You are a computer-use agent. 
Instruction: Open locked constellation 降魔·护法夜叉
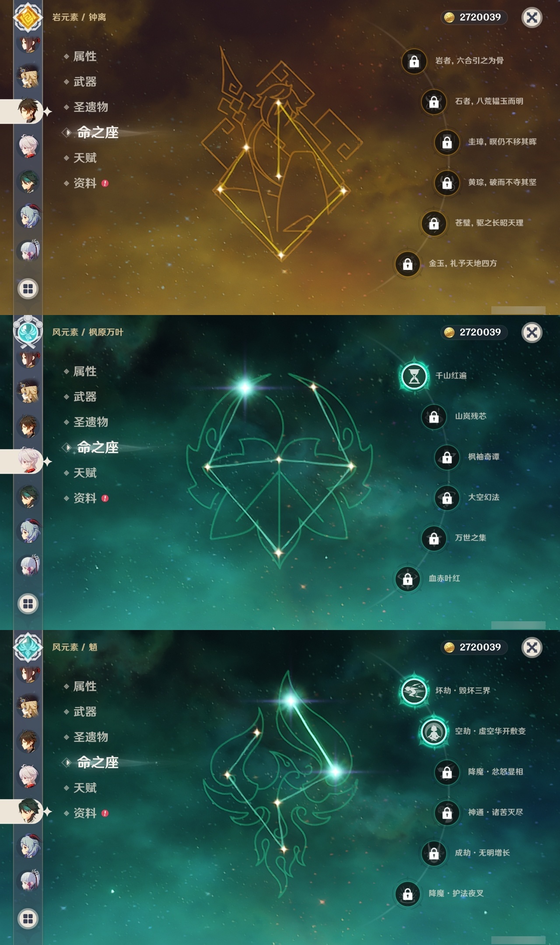tap(407, 894)
